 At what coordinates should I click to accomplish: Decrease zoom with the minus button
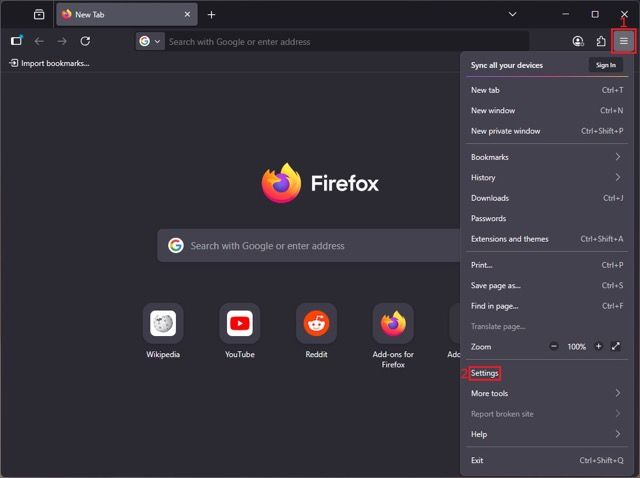click(x=555, y=346)
